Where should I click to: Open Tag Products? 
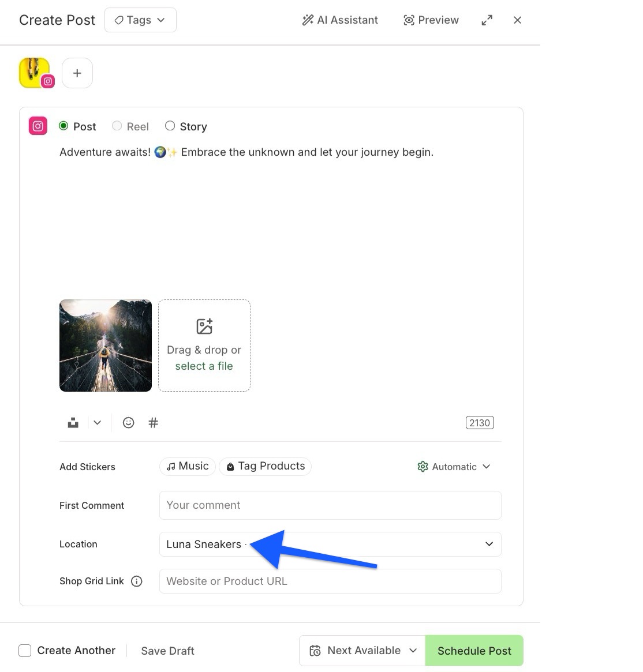click(265, 466)
